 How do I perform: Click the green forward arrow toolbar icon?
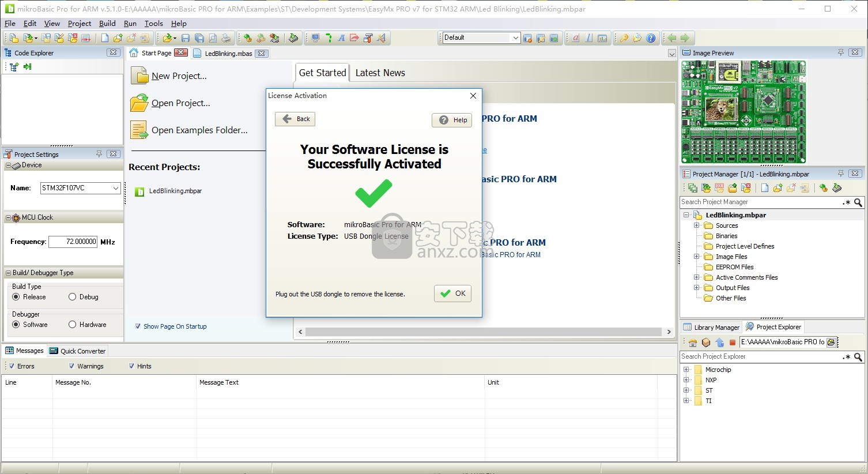pos(685,38)
